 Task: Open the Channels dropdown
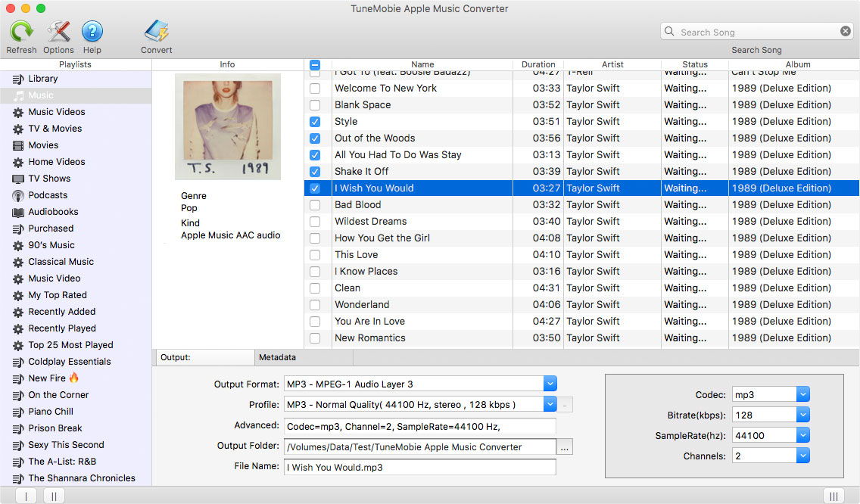point(803,456)
